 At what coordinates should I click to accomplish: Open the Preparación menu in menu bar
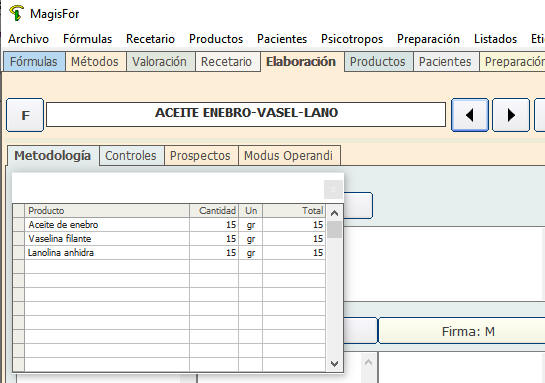coord(428,39)
